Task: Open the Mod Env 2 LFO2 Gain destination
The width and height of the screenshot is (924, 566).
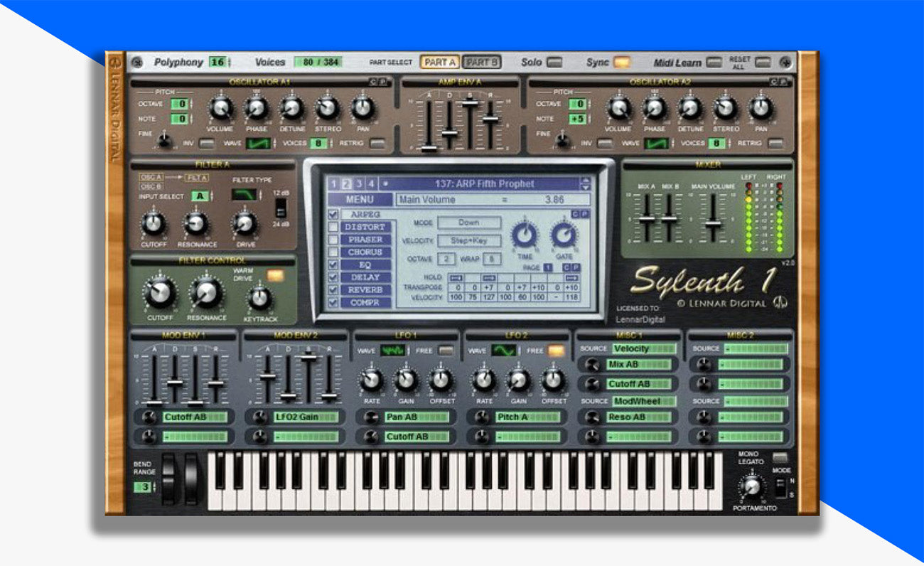Action: (307, 417)
